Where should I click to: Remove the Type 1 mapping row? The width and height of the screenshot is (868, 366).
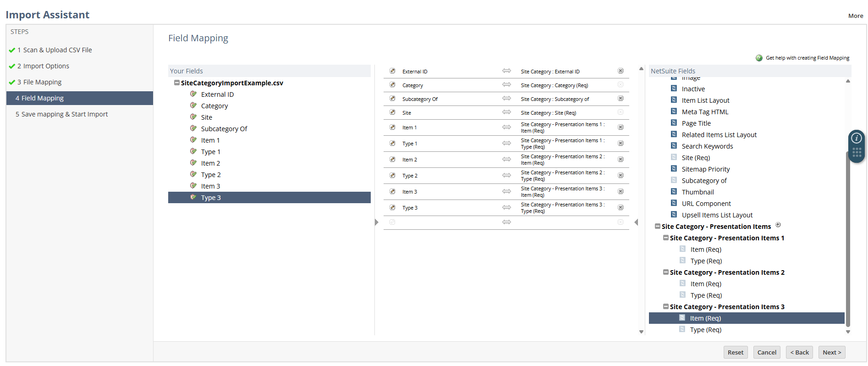pyautogui.click(x=621, y=143)
